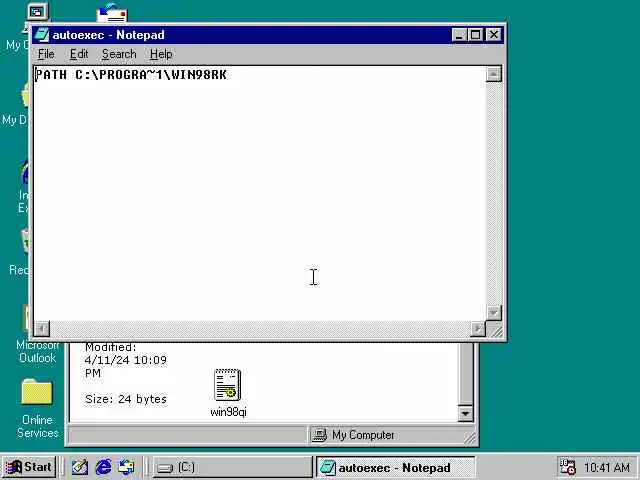The image size is (640, 480).
Task: Click the PATH line in the text area
Action: tap(131, 75)
